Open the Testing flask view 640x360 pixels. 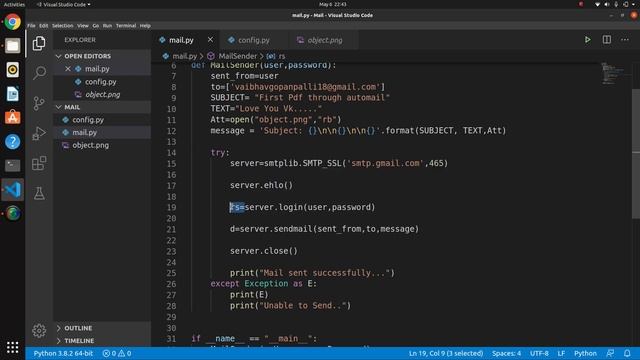click(x=39, y=193)
